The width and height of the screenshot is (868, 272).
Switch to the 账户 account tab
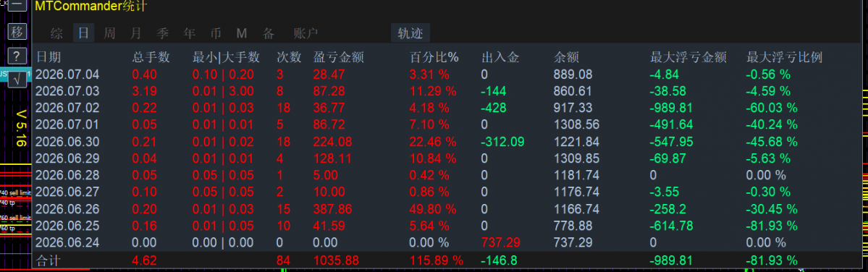click(x=306, y=33)
